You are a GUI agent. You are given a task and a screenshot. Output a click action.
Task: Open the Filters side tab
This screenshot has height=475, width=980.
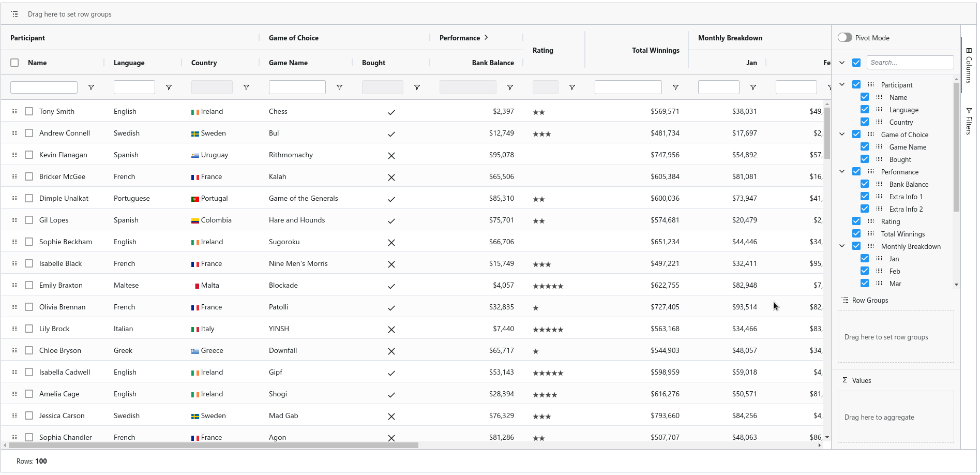pyautogui.click(x=969, y=122)
